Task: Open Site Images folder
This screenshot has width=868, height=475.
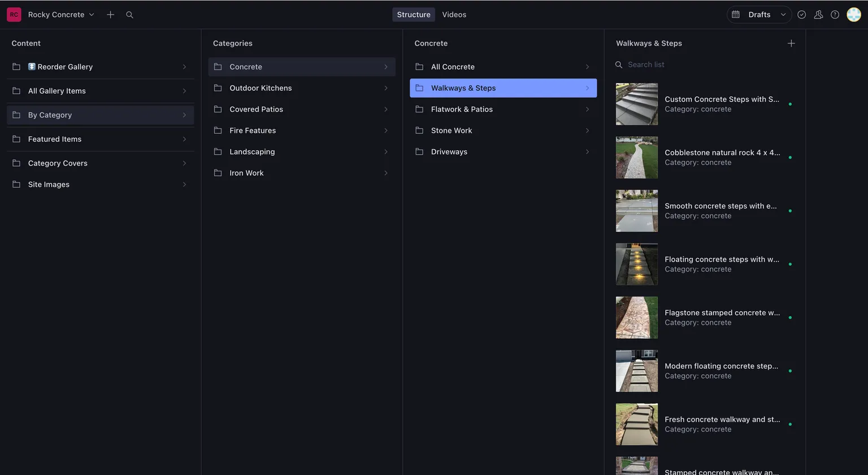Action: [x=101, y=185]
